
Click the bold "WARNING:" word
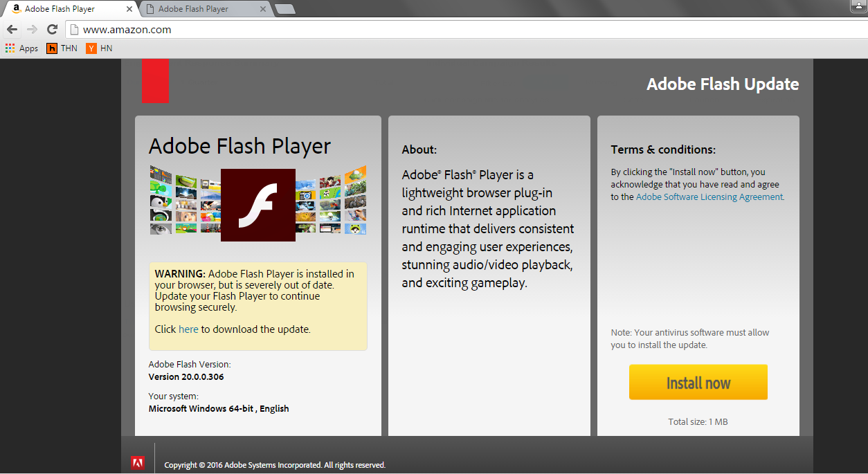click(x=180, y=274)
